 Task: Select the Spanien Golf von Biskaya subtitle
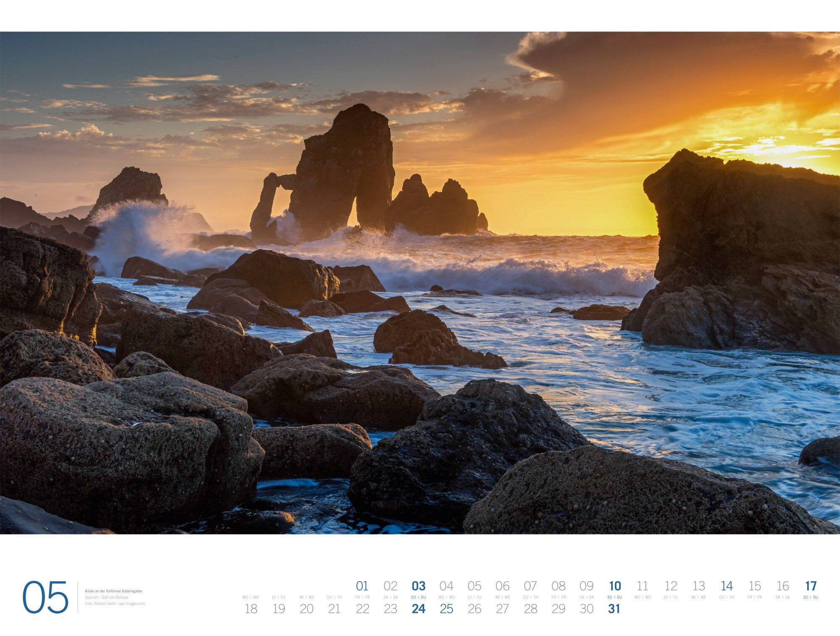click(x=107, y=597)
